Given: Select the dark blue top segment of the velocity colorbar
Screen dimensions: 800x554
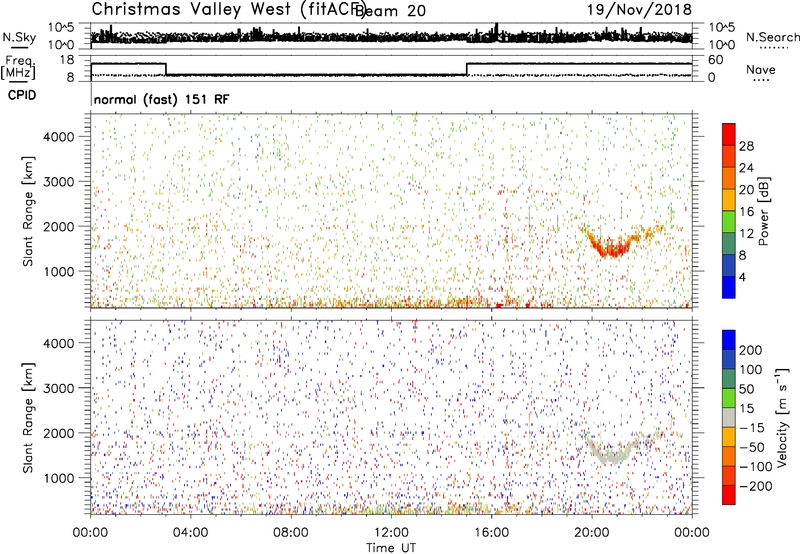Looking at the screenshot, I should tap(729, 340).
